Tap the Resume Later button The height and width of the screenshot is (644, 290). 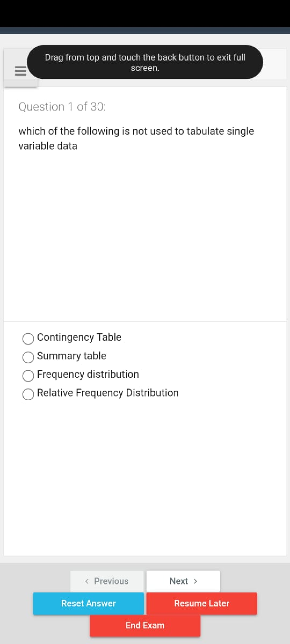point(202,603)
